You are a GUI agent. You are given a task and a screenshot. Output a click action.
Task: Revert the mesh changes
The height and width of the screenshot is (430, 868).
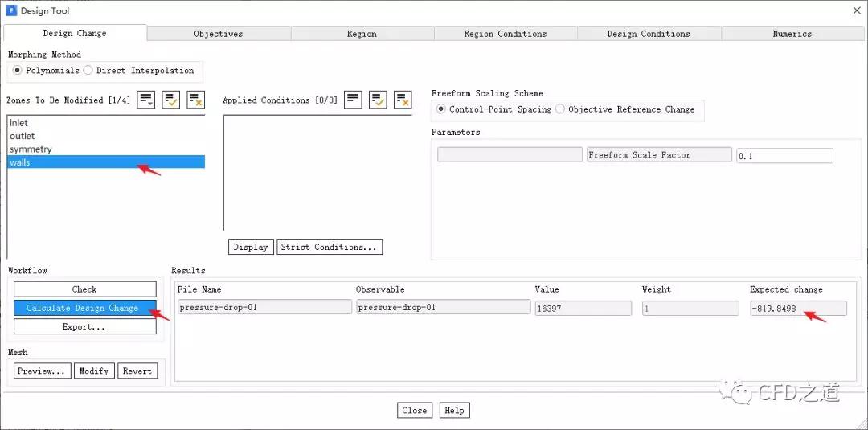(137, 371)
